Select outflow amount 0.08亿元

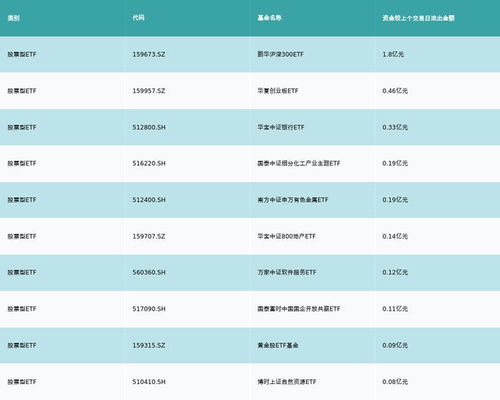click(395, 382)
